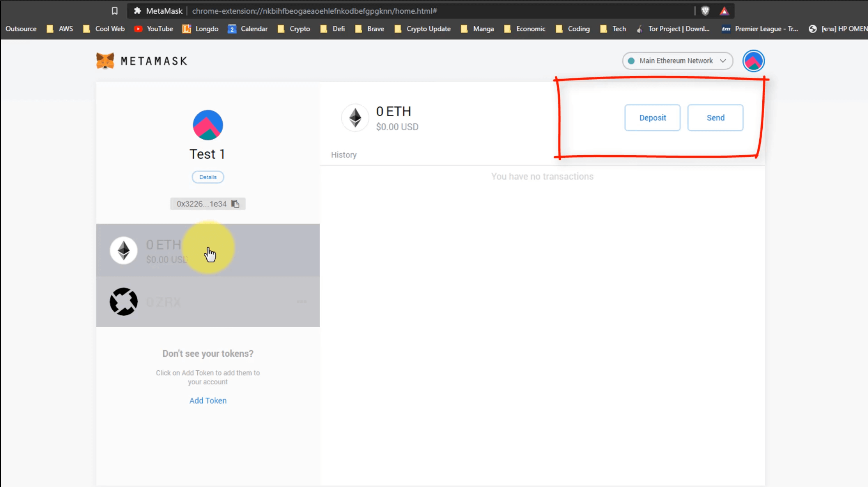The width and height of the screenshot is (868, 487).
Task: Click the MetaMask fox logo
Action: (x=105, y=61)
